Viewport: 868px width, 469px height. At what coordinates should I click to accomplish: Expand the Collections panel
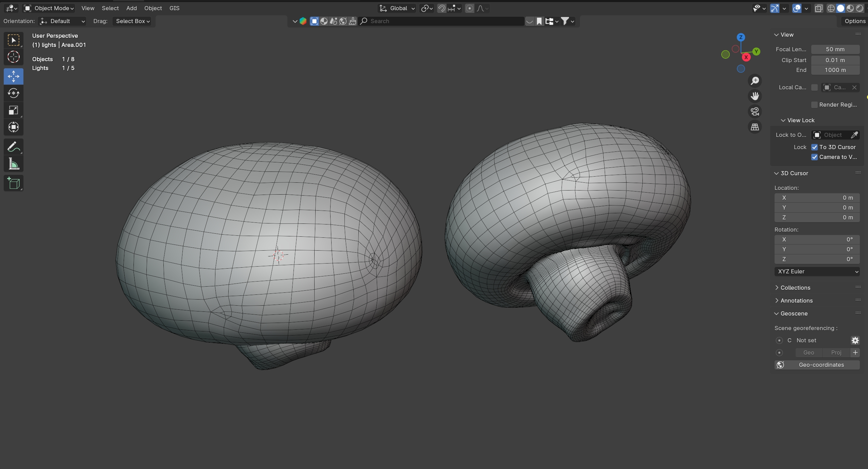point(795,288)
